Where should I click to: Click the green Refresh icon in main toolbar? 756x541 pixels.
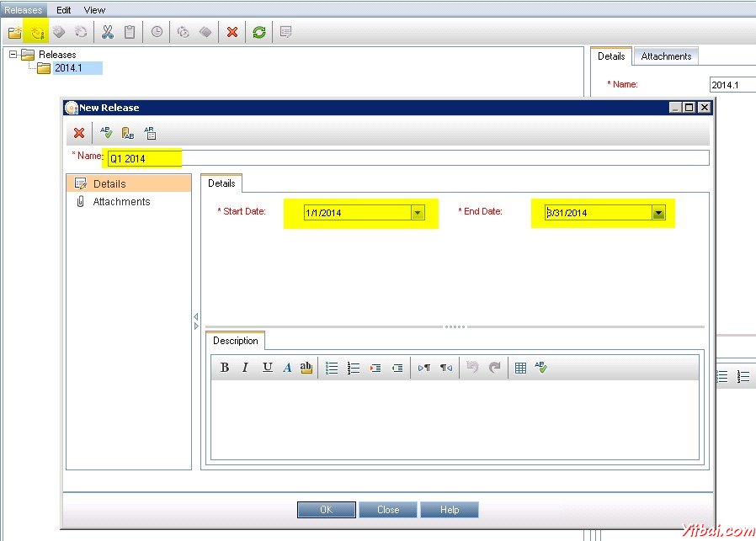[x=259, y=32]
